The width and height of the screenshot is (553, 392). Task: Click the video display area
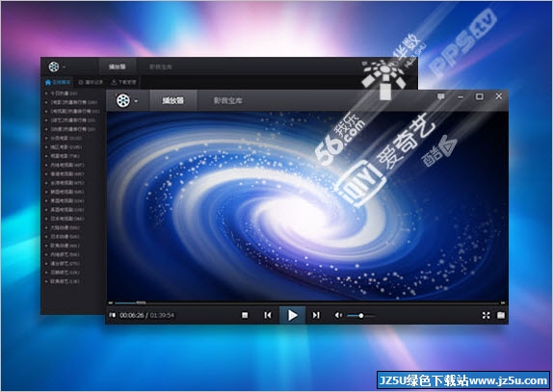pyautogui.click(x=307, y=206)
